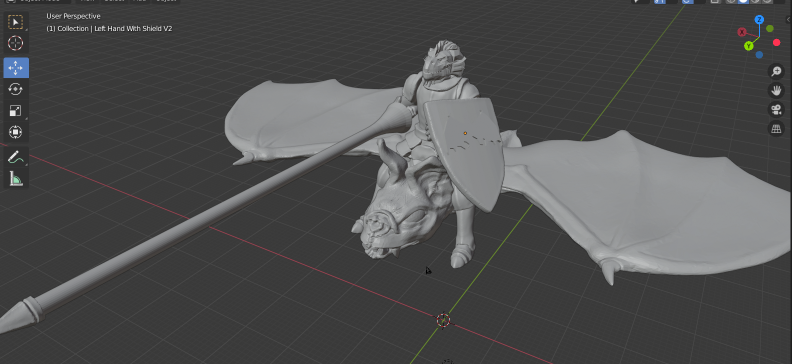Select the Move tool
Screen dimensions: 792x364
point(16,68)
